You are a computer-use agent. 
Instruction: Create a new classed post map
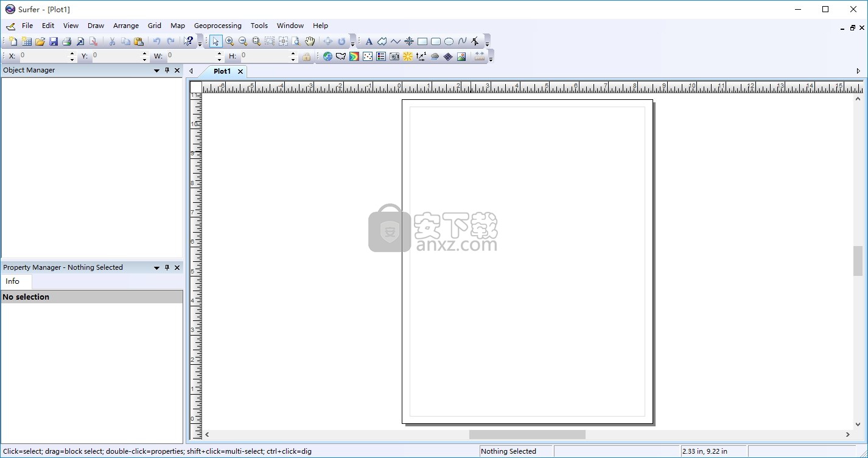(x=381, y=57)
